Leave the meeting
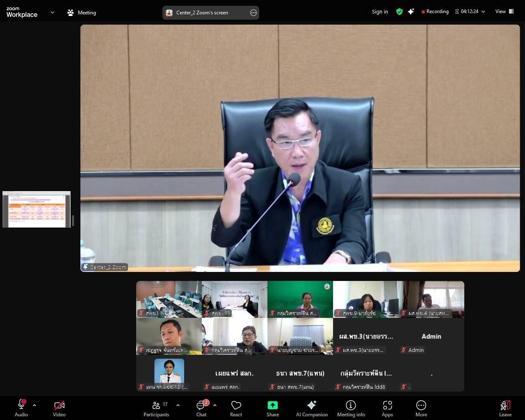The image size is (525, 420). (505, 408)
